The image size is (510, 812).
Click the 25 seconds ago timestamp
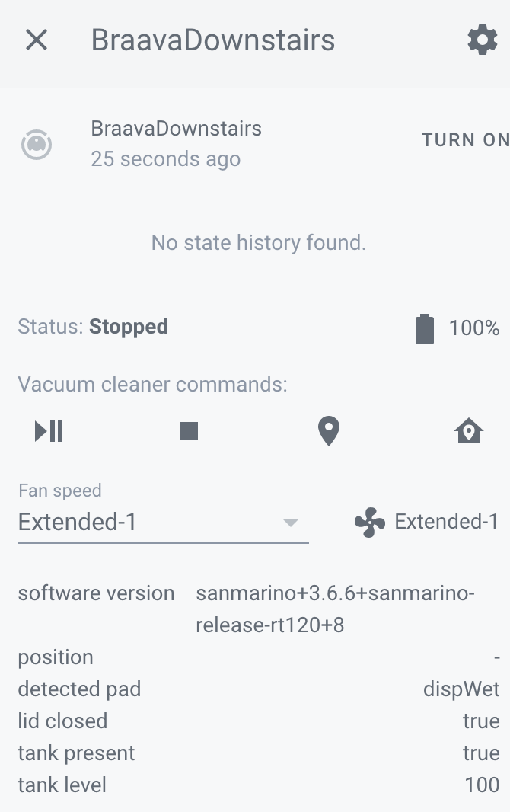click(165, 159)
